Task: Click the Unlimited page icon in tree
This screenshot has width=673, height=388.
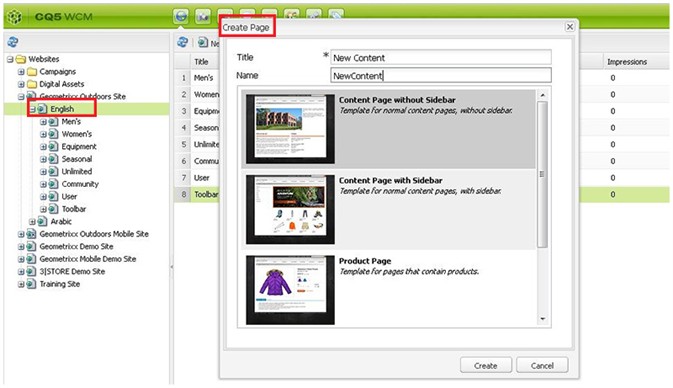Action: (53, 171)
